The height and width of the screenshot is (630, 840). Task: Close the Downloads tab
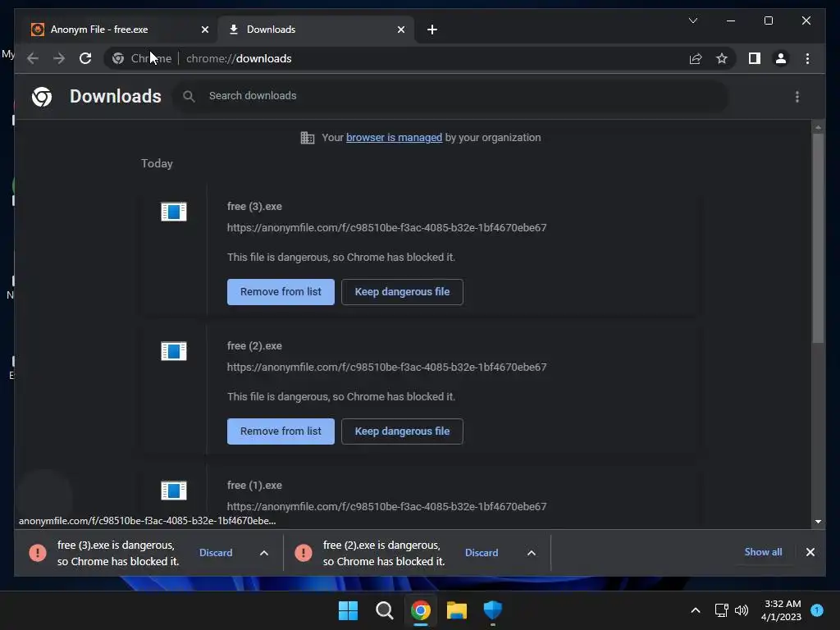(x=400, y=30)
